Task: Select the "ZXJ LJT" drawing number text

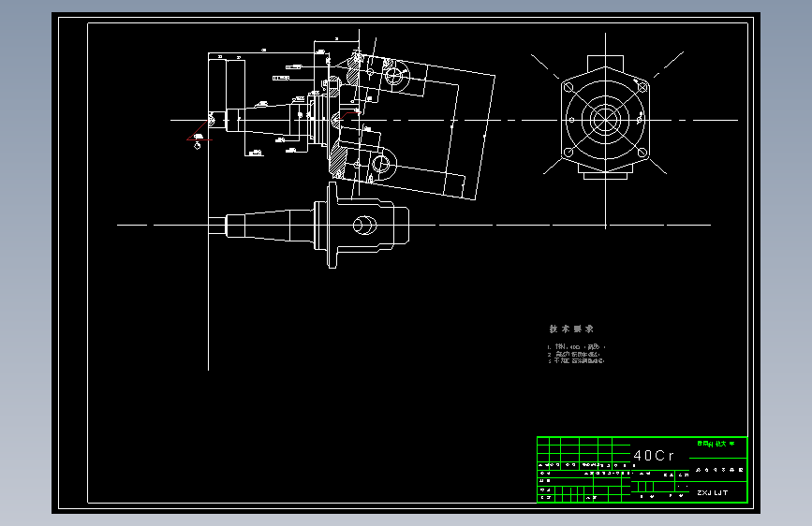Action: click(713, 493)
